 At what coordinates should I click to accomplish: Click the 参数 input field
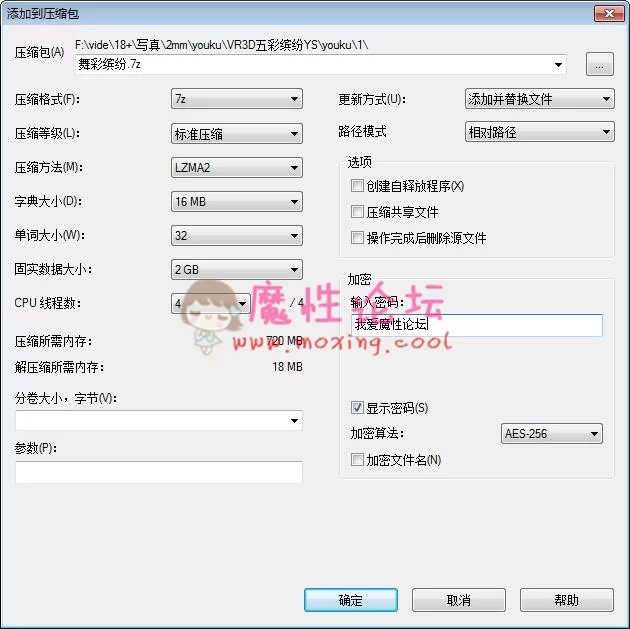coord(159,472)
